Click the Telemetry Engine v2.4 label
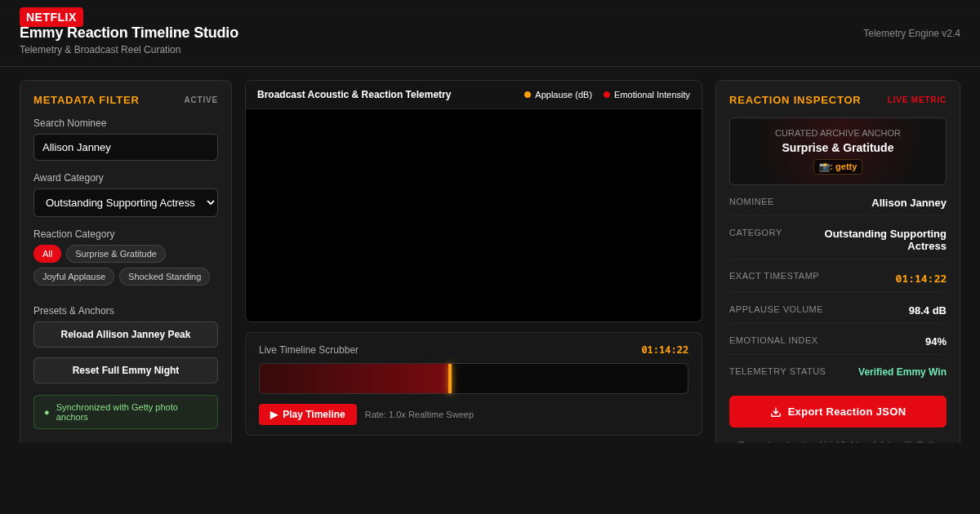 point(911,33)
